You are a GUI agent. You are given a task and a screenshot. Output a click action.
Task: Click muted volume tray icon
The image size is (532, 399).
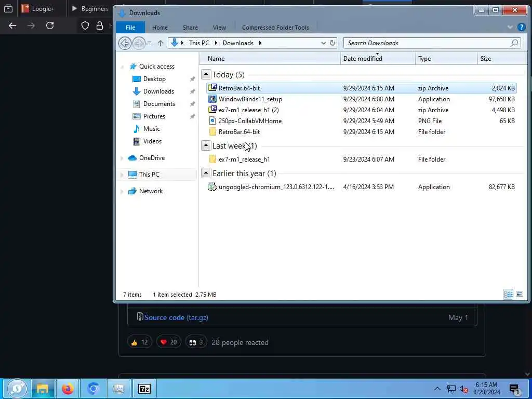pyautogui.click(x=464, y=389)
